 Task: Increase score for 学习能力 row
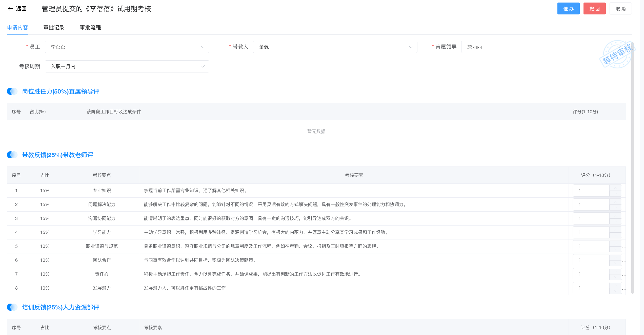615,230
